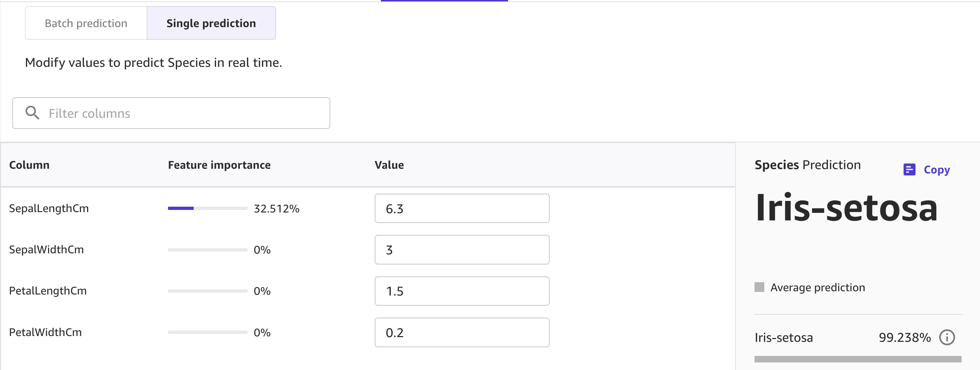
Task: Edit the SepalLengthCm value field
Action: pos(461,208)
